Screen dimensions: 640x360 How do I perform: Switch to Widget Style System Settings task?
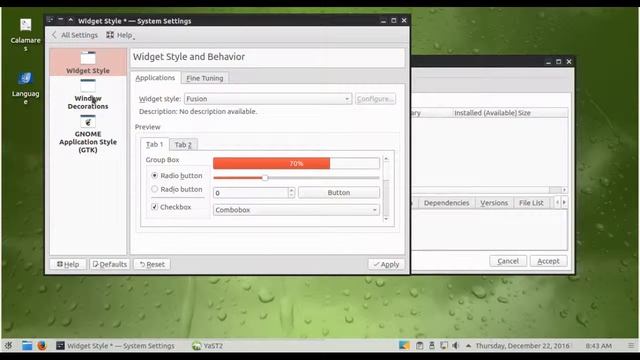[x=116, y=346]
